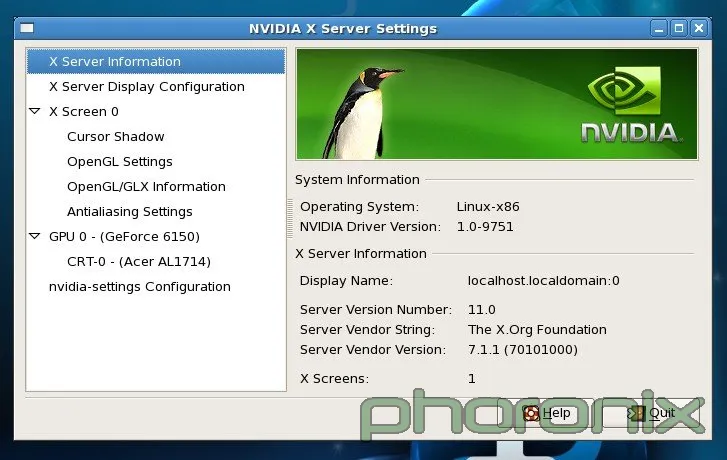The width and height of the screenshot is (727, 460).
Task: Click the window title NVIDIA X Server Settings
Action: click(x=343, y=29)
